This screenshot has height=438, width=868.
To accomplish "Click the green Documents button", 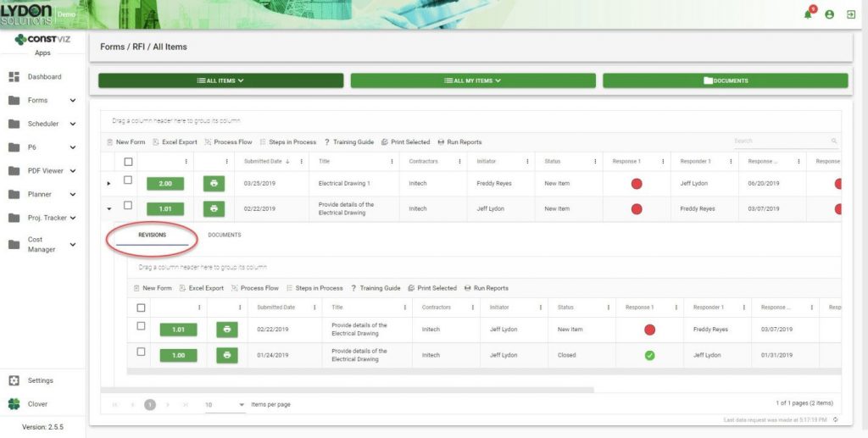I will (x=725, y=80).
